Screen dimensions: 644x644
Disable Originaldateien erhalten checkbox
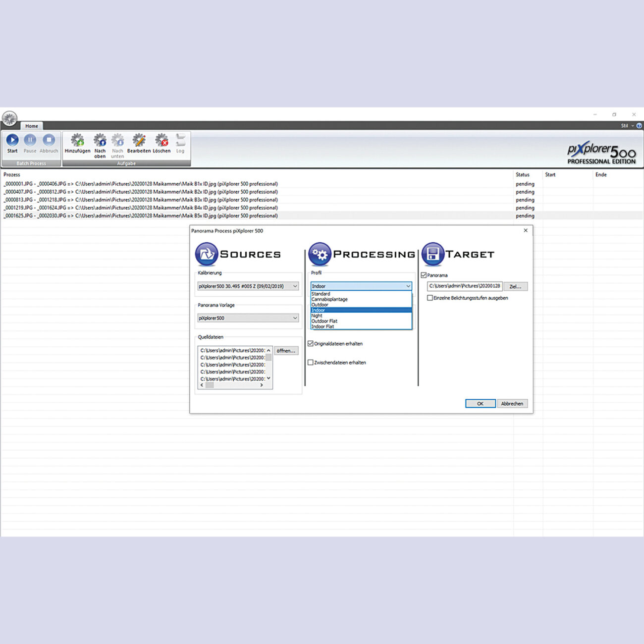pos(311,343)
